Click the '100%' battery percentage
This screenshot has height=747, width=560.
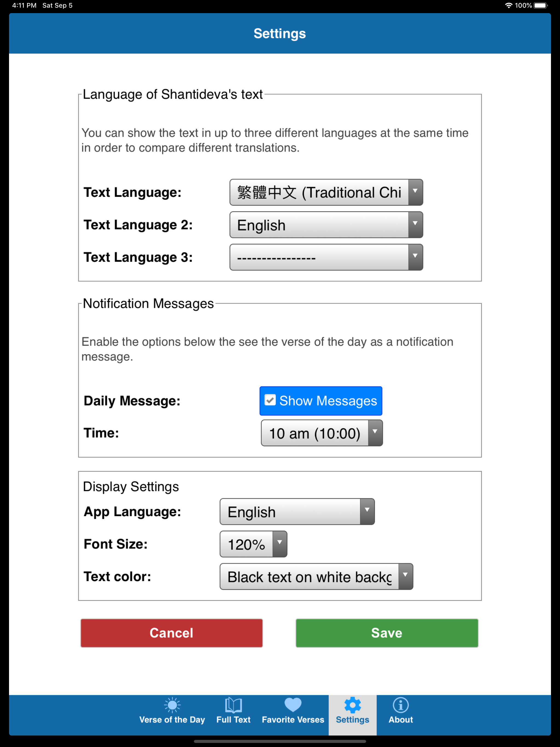[x=523, y=5]
